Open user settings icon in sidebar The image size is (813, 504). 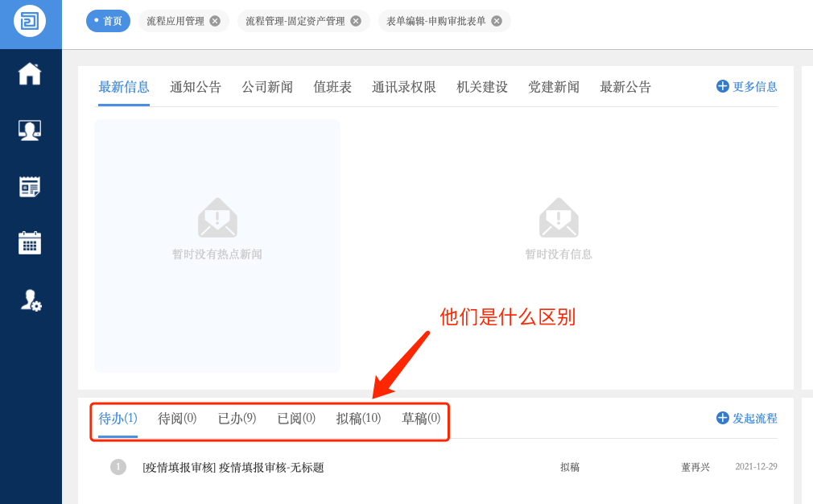click(x=31, y=300)
